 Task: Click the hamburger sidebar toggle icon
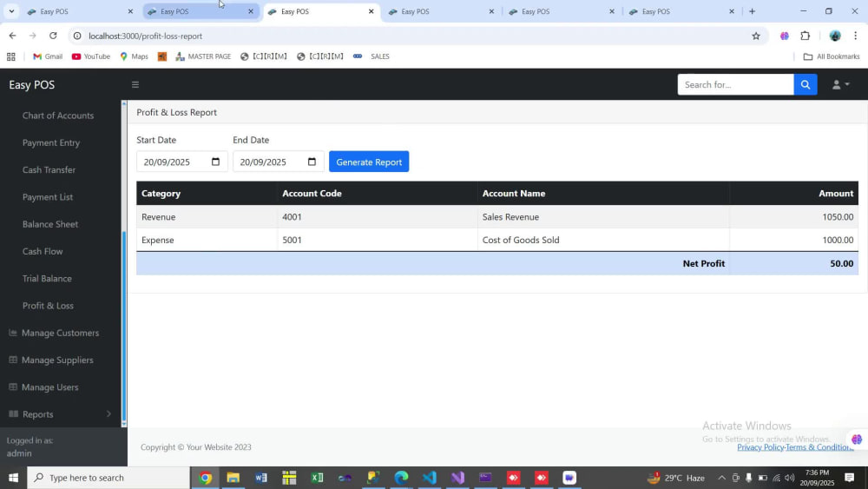135,85
